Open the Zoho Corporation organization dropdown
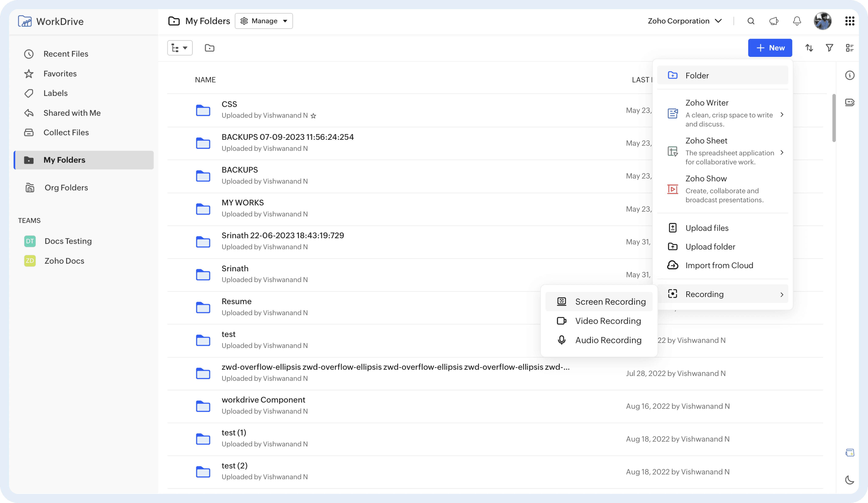 click(x=685, y=21)
